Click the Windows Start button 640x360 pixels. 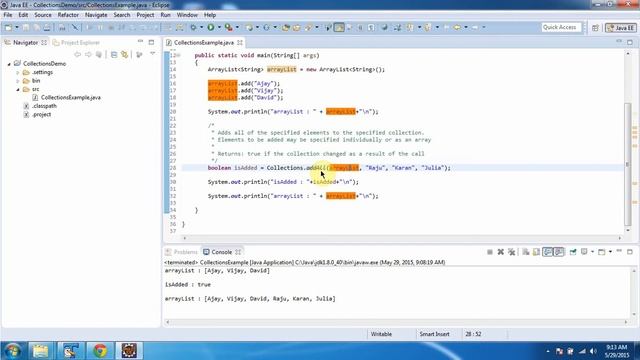pos(13,351)
